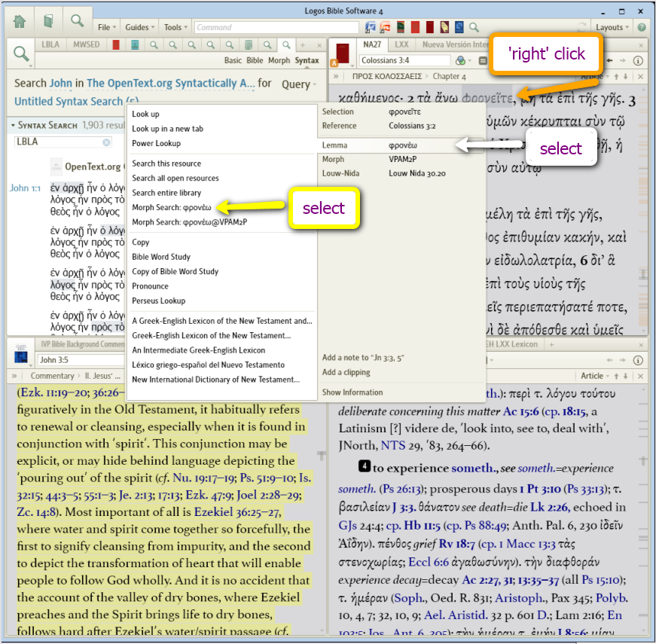
Task: Click the Command input box
Action: [276, 27]
